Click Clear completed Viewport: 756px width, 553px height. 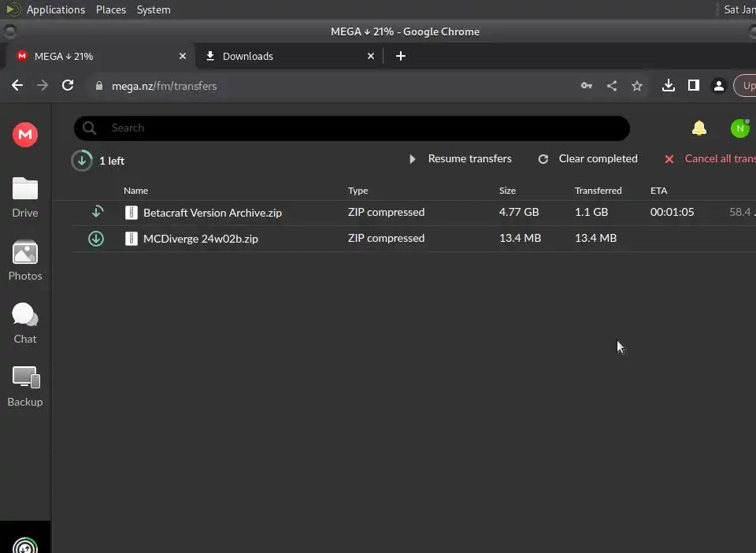pyautogui.click(x=587, y=158)
